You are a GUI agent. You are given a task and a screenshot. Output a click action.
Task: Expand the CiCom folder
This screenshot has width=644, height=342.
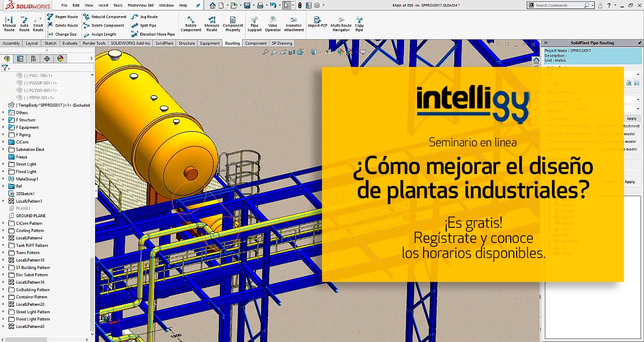[x=4, y=142]
